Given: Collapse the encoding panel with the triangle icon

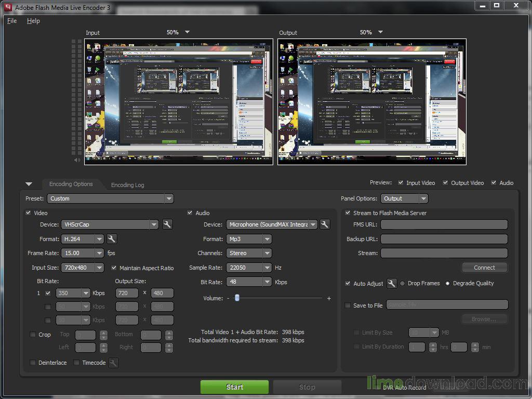Looking at the screenshot, I should pos(29,184).
